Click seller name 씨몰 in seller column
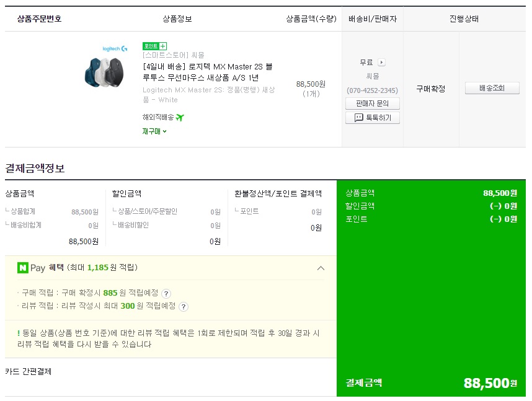Image resolution: width=532 pixels, height=401 pixels. (x=372, y=76)
